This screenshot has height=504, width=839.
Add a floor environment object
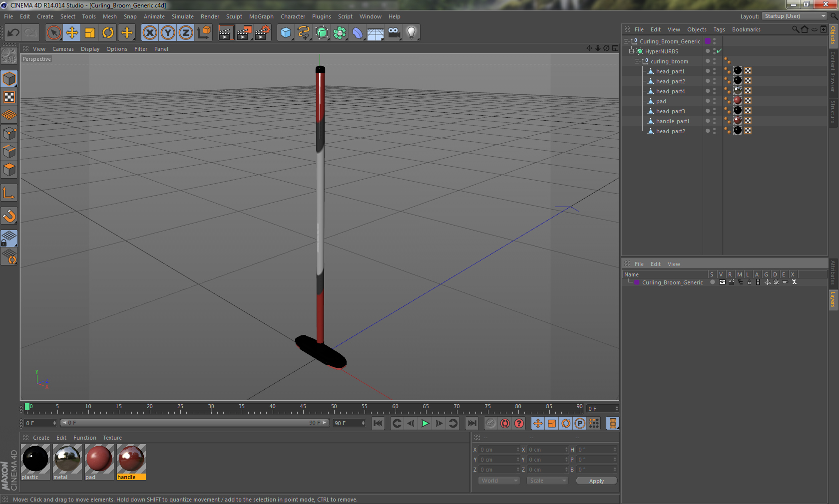point(376,33)
